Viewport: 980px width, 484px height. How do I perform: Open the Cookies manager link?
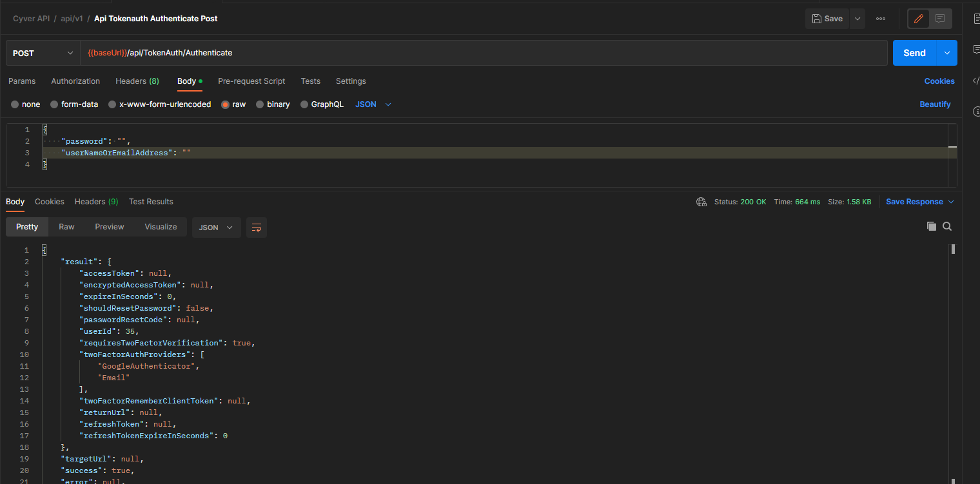(939, 81)
